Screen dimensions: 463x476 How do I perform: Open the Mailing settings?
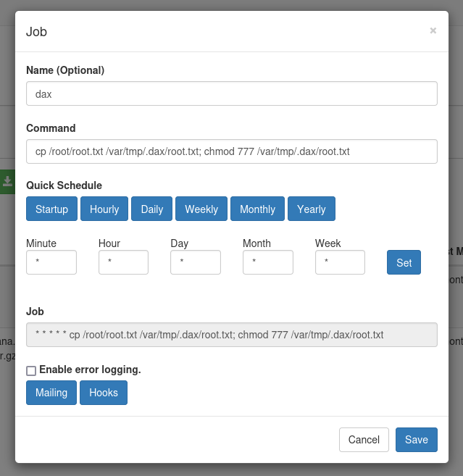(51, 393)
